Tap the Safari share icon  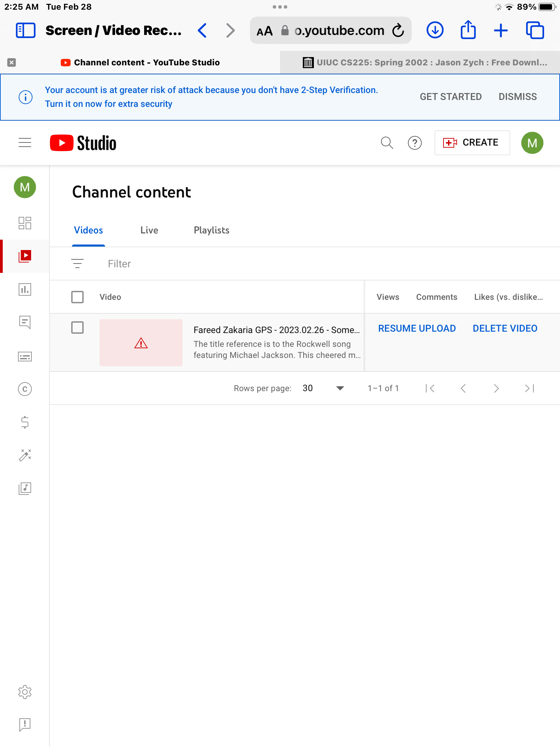pyautogui.click(x=468, y=30)
